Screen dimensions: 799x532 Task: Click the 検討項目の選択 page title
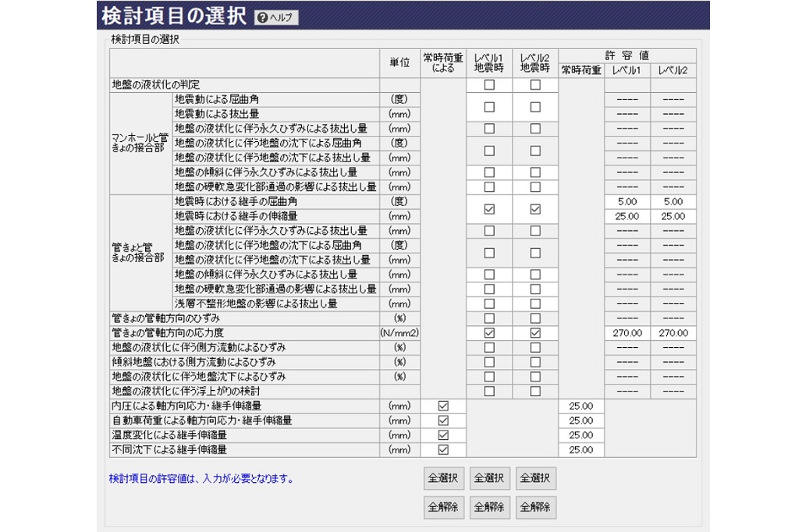pyautogui.click(x=174, y=16)
